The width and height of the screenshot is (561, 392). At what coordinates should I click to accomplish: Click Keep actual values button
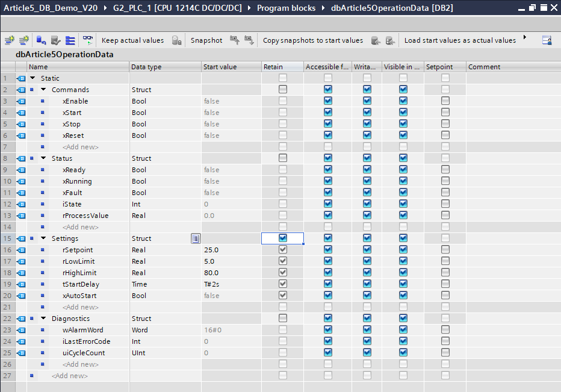133,40
